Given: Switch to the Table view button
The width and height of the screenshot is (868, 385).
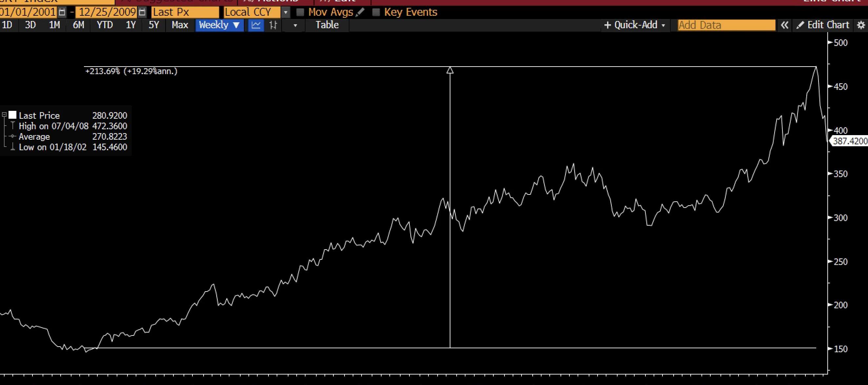Looking at the screenshot, I should [327, 25].
